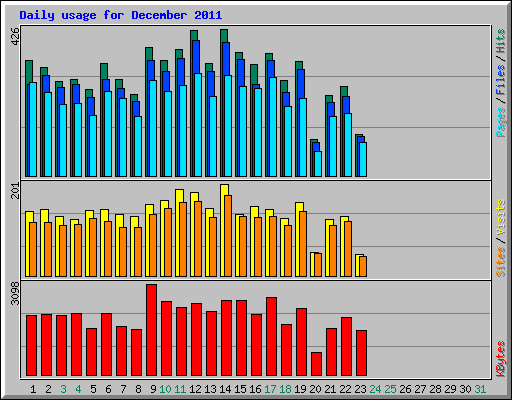Click the red KBytes bar for day 12
This screenshot has height=400, width=512.
pos(196,340)
